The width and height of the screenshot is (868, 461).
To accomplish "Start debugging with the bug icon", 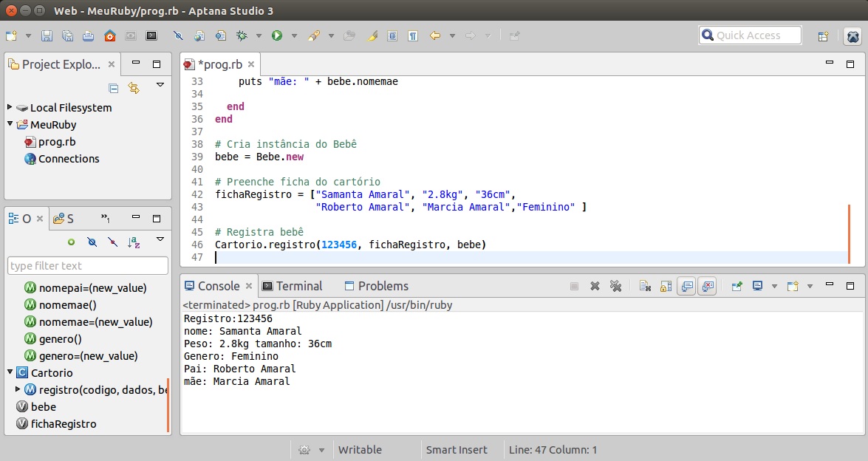I will 242,35.
